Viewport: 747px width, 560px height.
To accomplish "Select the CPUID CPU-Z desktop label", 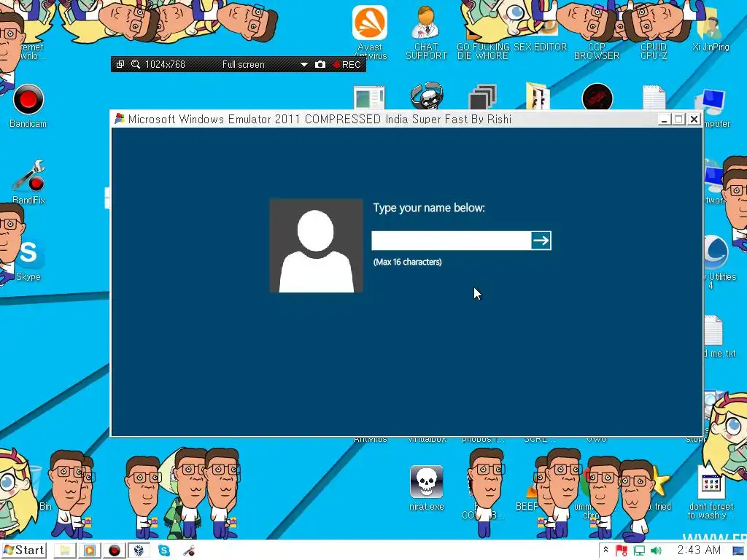I will pos(654,51).
